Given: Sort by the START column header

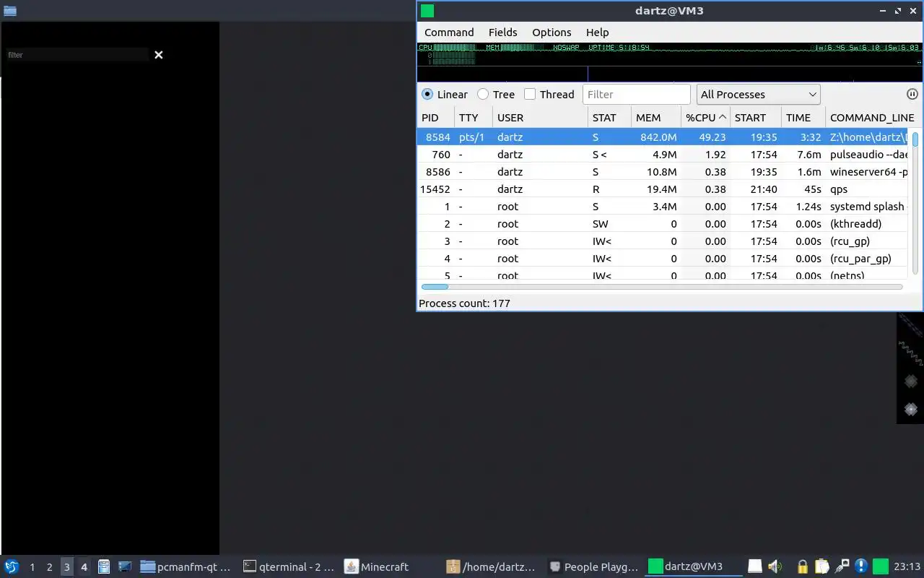Looking at the screenshot, I should 756,117.
